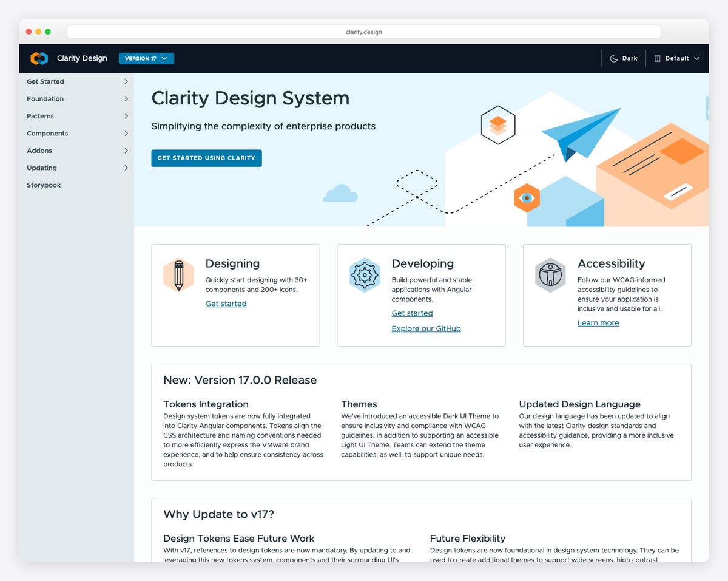Screen dimensions: 728x581
Task: Click the Accessibility figure icon
Action: point(550,275)
